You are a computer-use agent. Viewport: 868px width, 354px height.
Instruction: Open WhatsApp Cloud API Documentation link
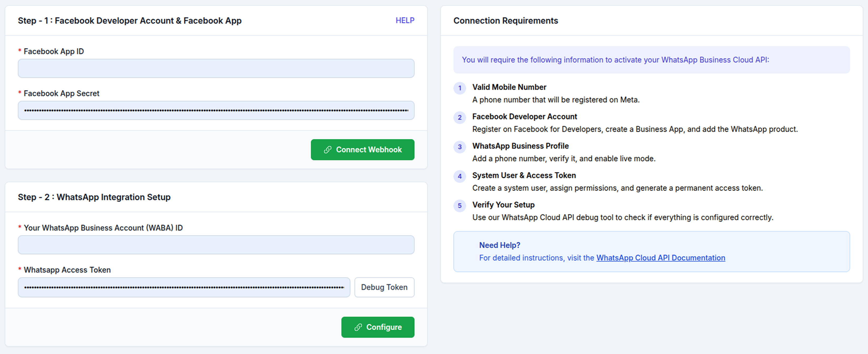[x=660, y=258]
